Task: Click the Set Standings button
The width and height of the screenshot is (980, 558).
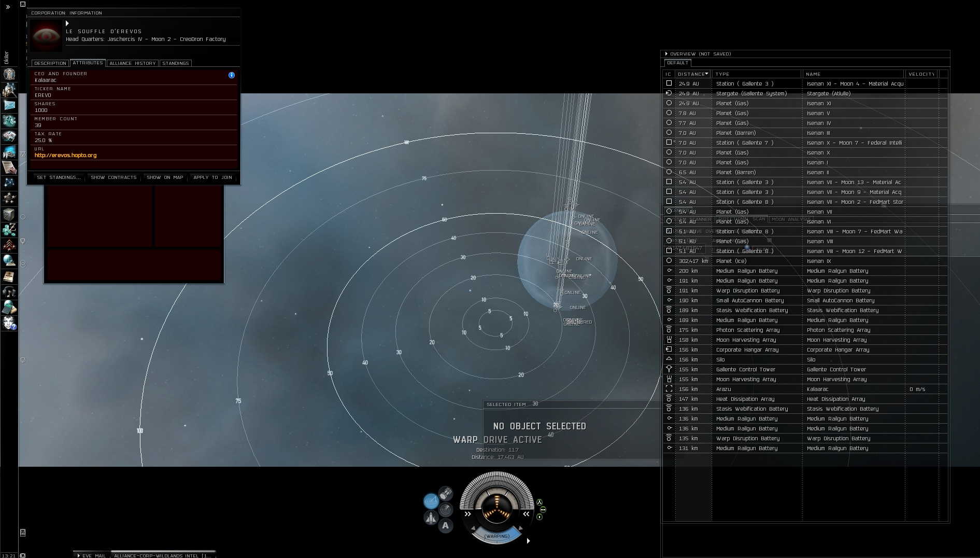Action: click(x=59, y=177)
